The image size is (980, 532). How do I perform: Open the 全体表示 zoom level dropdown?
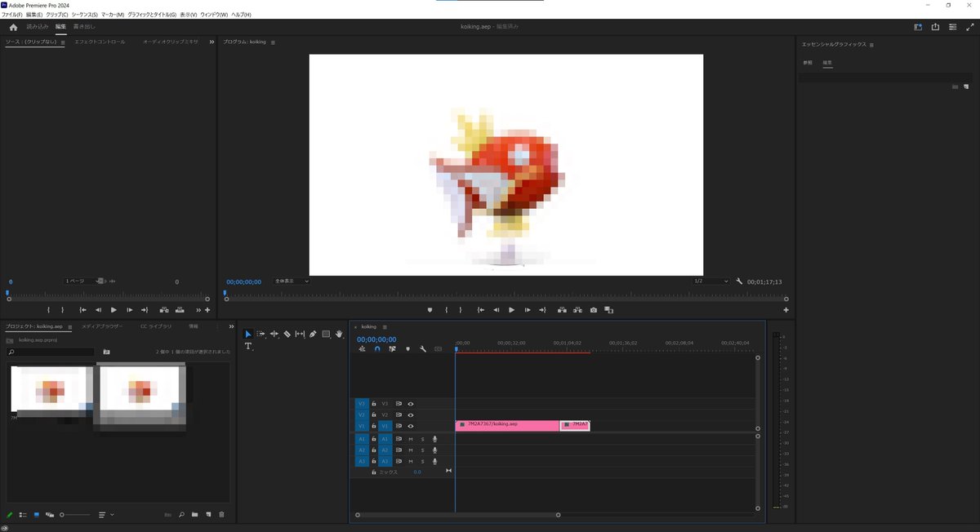coord(292,282)
